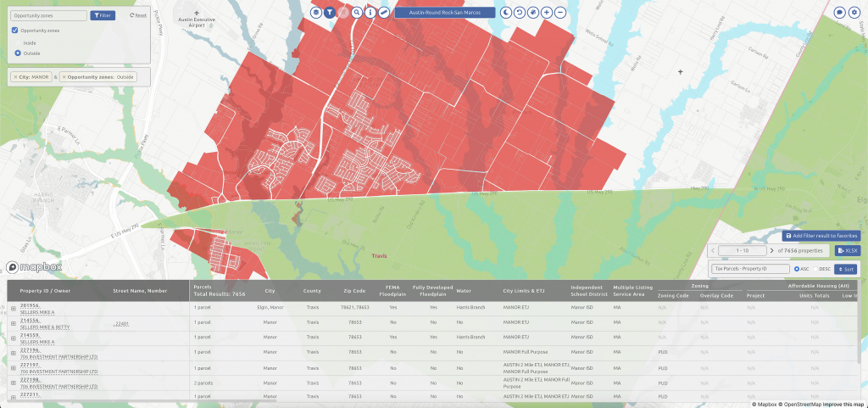Apply the blue Filter button

(103, 15)
